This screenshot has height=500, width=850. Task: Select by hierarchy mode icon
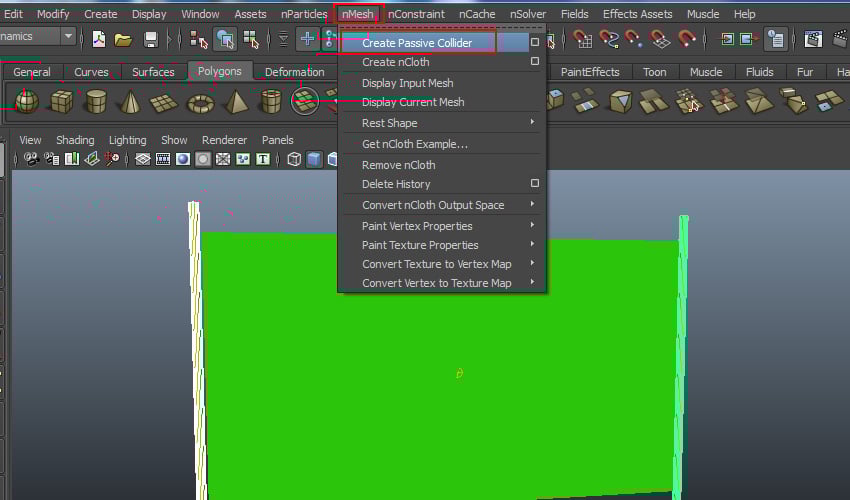click(198, 39)
